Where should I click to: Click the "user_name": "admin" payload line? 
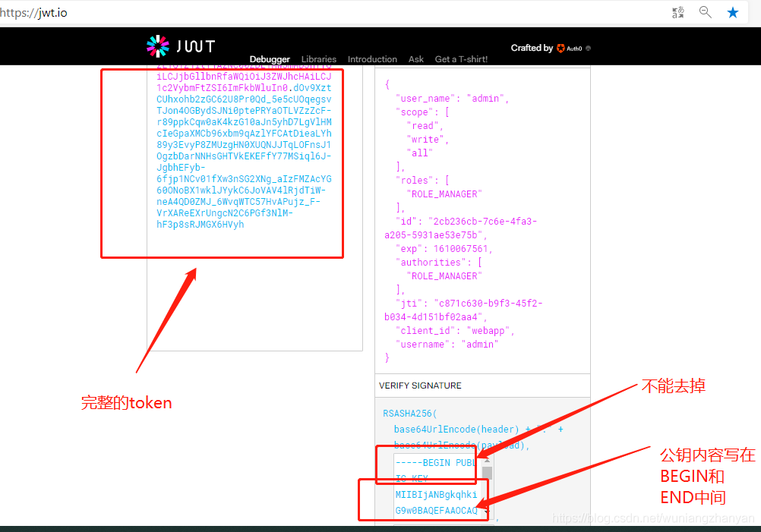pyautogui.click(x=453, y=99)
